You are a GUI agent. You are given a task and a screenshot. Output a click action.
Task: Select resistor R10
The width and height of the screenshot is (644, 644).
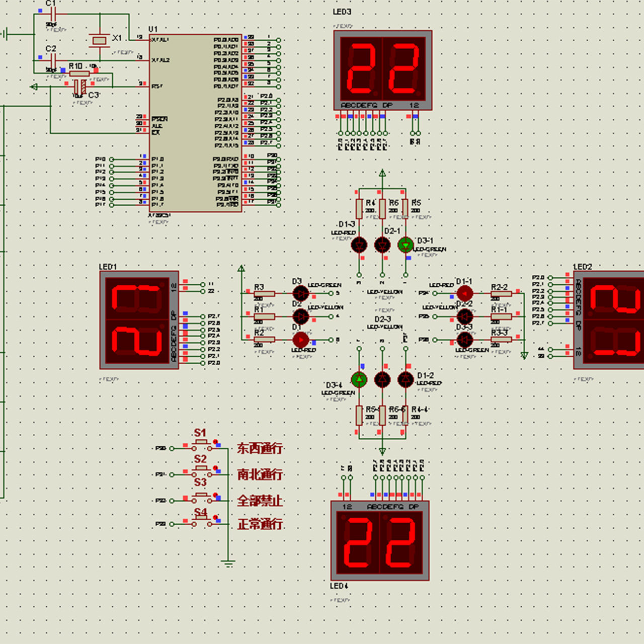(x=79, y=73)
